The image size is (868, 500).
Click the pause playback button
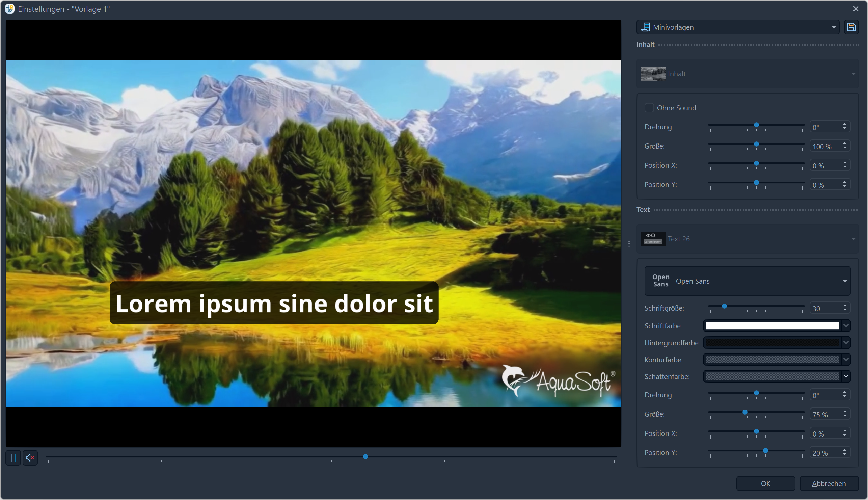coord(13,457)
